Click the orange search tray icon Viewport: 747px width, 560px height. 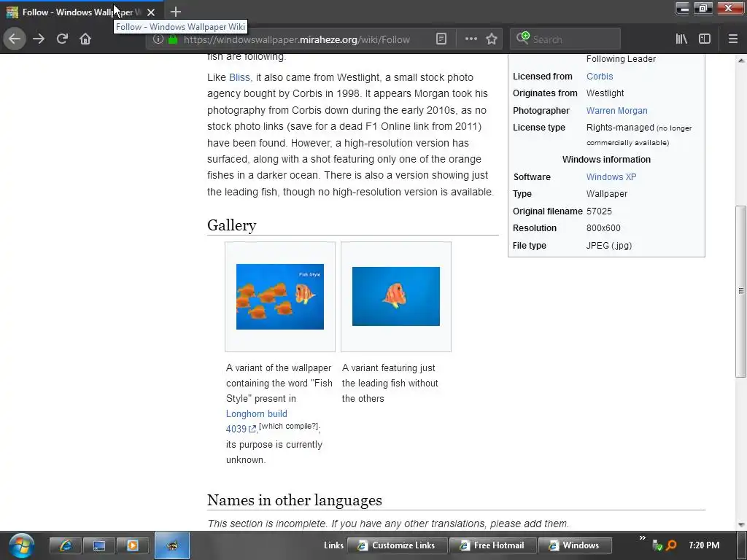coord(672,545)
